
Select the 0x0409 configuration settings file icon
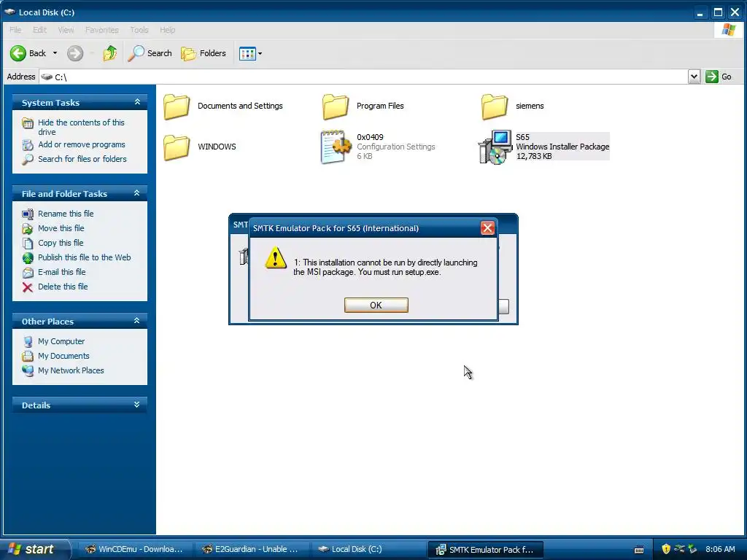click(336, 147)
